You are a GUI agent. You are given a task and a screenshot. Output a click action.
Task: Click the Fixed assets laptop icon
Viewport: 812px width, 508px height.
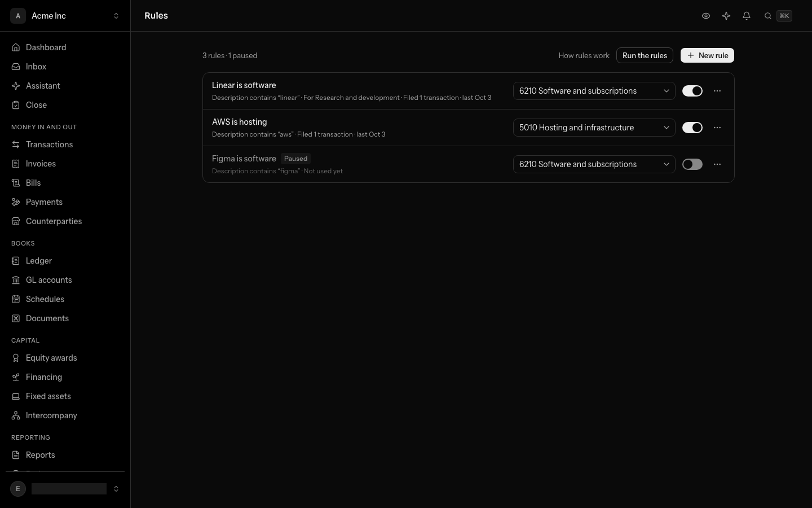[16, 396]
